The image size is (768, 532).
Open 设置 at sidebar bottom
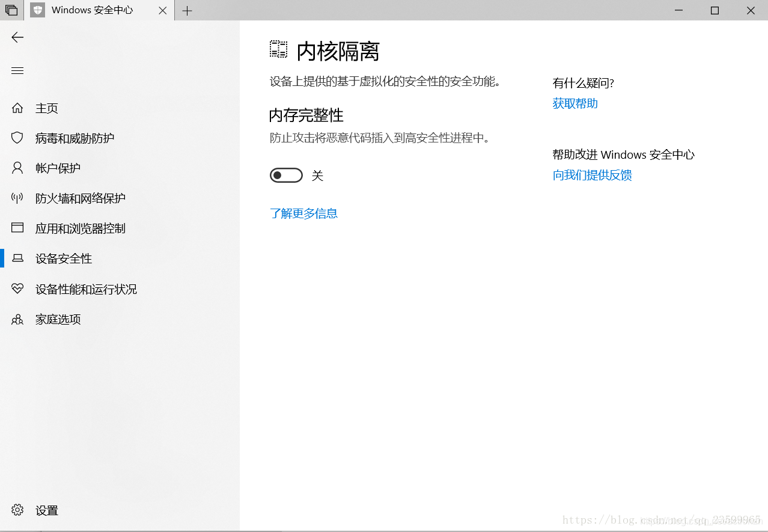(x=47, y=510)
